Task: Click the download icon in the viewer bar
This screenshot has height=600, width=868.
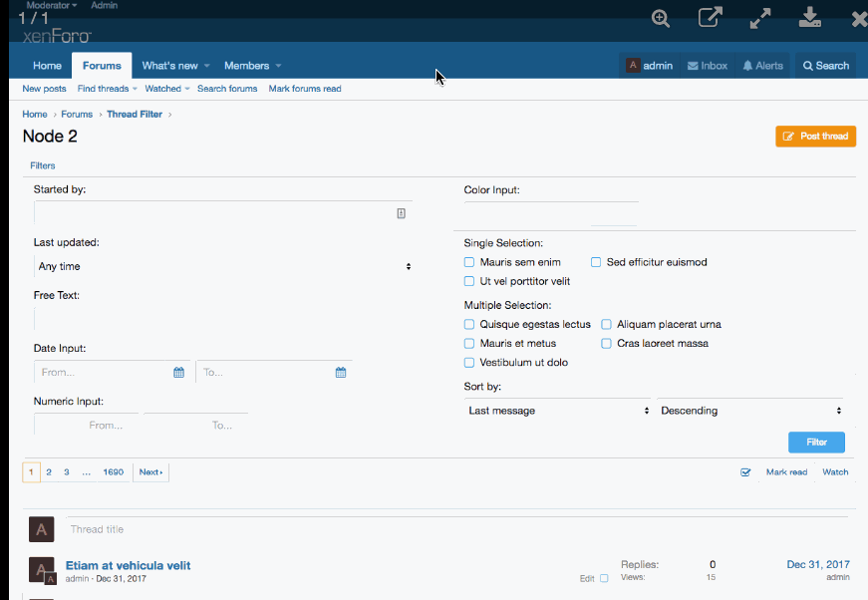Action: tap(809, 18)
